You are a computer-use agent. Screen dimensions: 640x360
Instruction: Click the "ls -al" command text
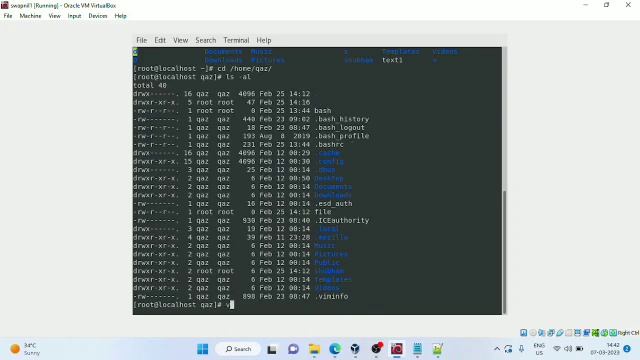[x=238, y=77]
